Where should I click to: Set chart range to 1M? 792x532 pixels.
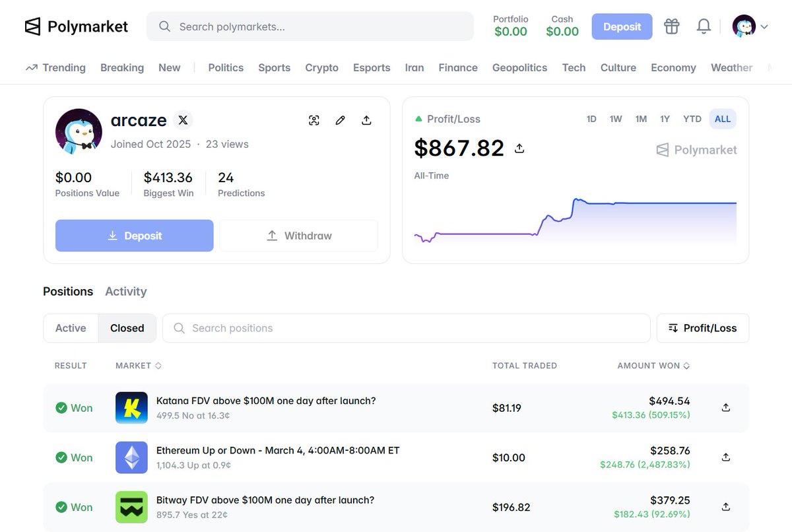(641, 119)
